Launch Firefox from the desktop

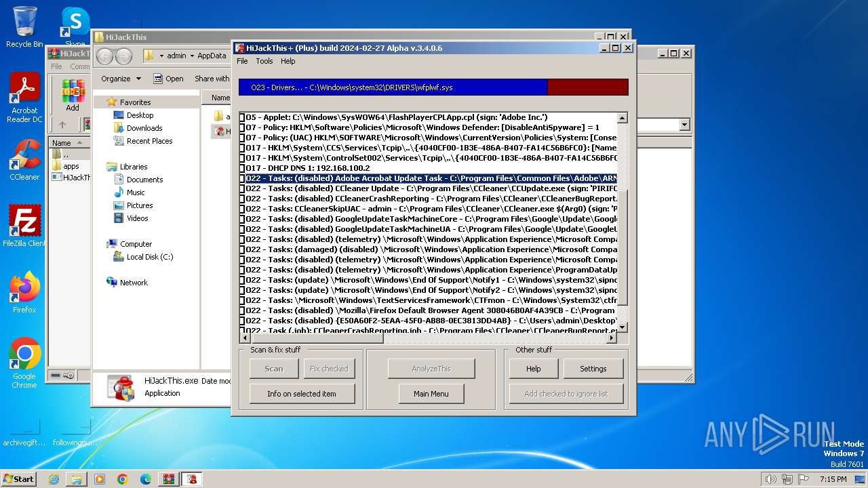24,293
